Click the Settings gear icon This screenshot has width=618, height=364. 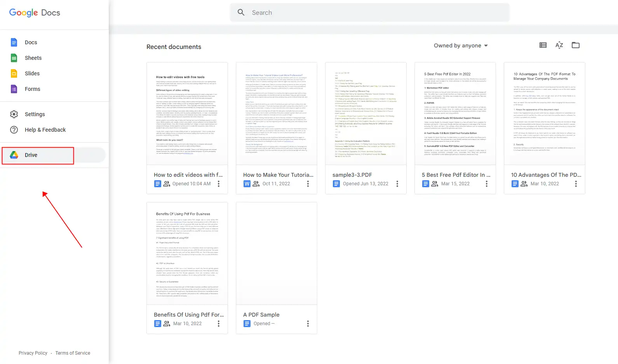(x=14, y=114)
